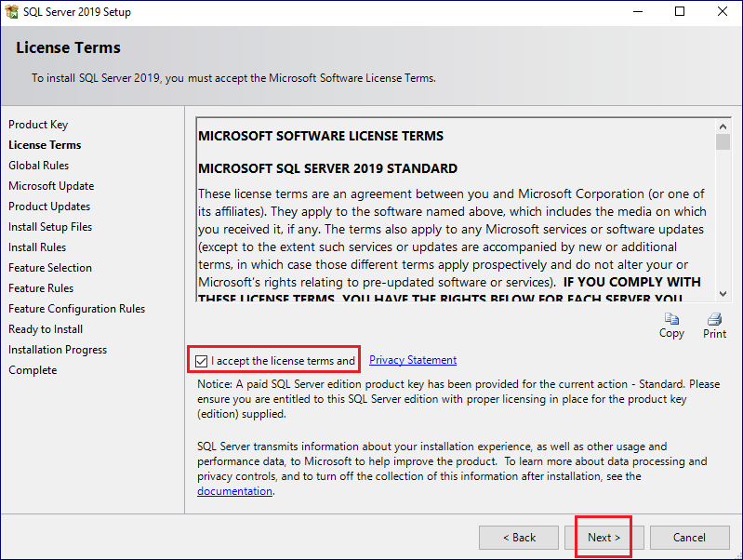
Task: Select the Feature Selection step
Action: [x=50, y=267]
